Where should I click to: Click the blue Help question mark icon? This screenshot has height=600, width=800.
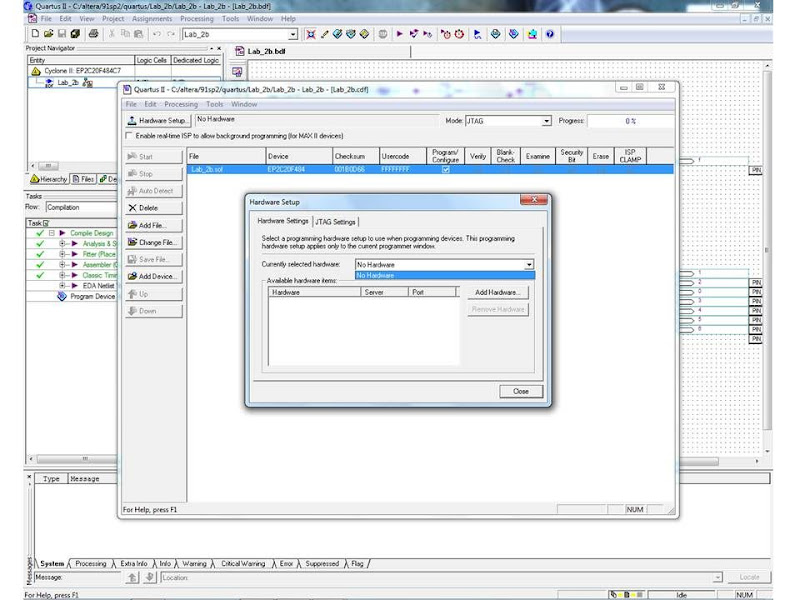click(x=549, y=34)
